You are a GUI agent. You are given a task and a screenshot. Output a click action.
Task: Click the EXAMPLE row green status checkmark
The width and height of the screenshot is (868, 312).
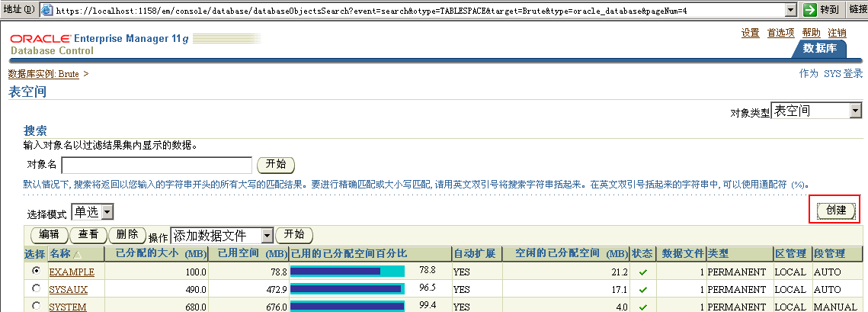click(642, 272)
